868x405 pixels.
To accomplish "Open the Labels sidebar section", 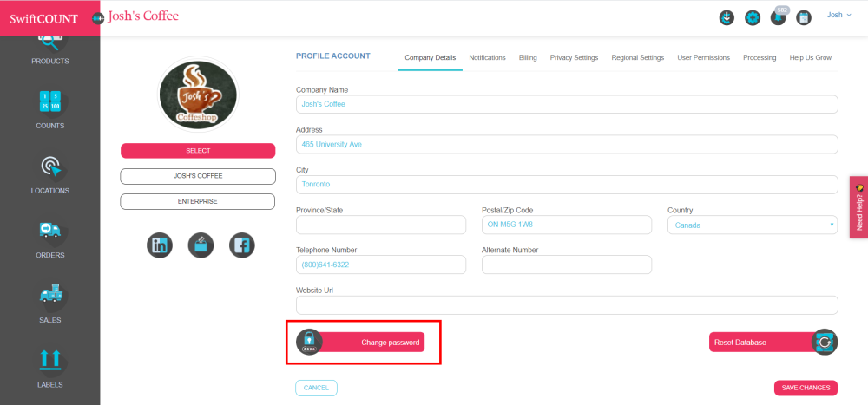I will click(49, 369).
